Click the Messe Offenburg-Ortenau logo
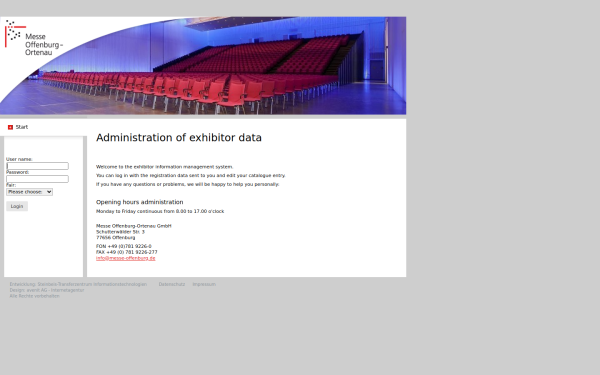The height and width of the screenshot is (375, 600). [x=34, y=38]
